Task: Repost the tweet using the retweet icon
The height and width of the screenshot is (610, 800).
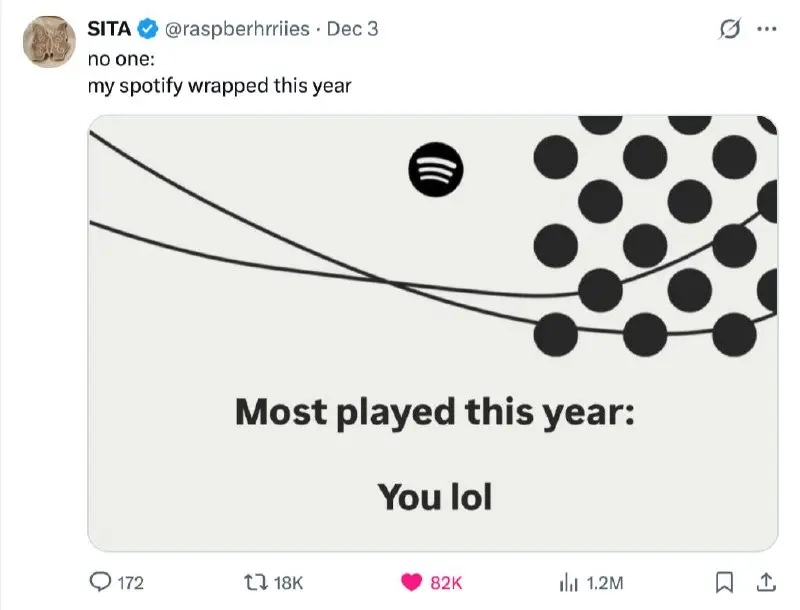Action: pos(253,582)
